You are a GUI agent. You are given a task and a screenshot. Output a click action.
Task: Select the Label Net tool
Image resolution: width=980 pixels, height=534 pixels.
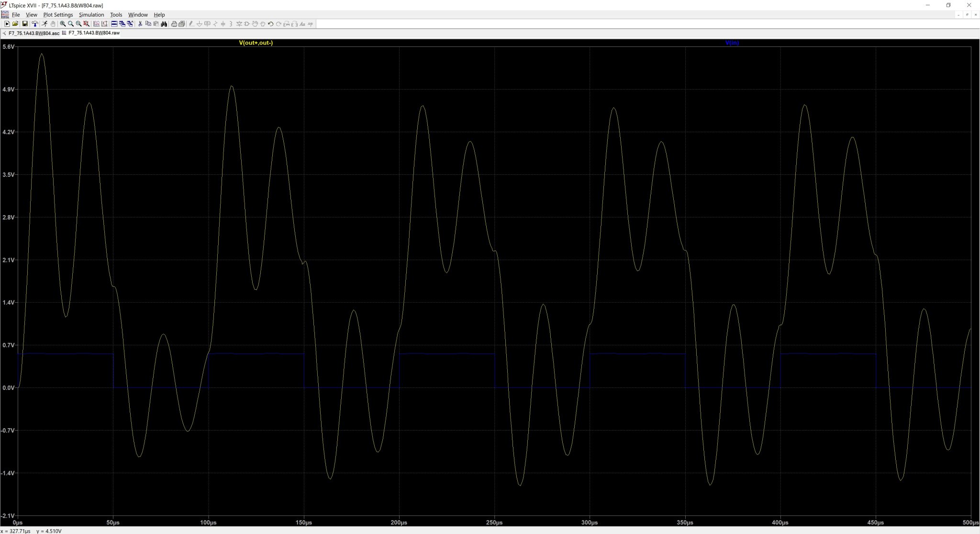pyautogui.click(x=207, y=24)
